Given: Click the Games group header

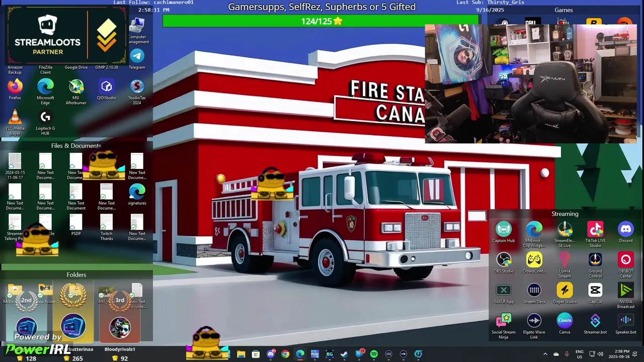Looking at the screenshot, I should [563, 10].
